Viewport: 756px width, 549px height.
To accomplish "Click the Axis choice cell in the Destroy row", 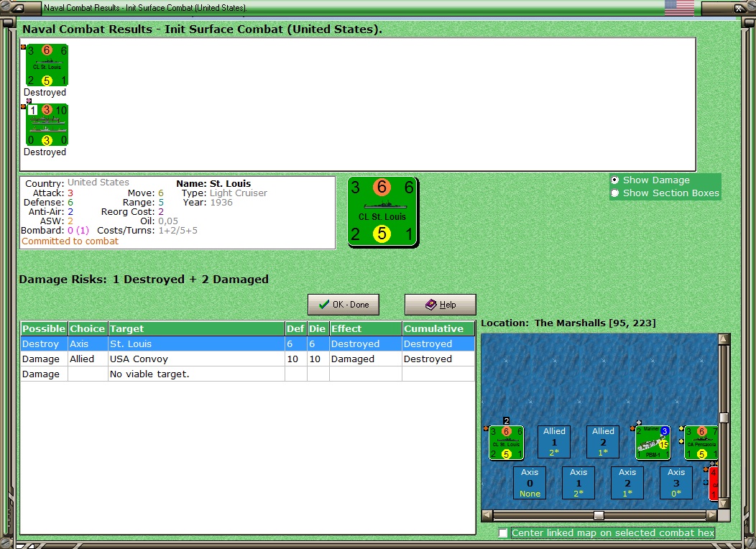I will [88, 343].
